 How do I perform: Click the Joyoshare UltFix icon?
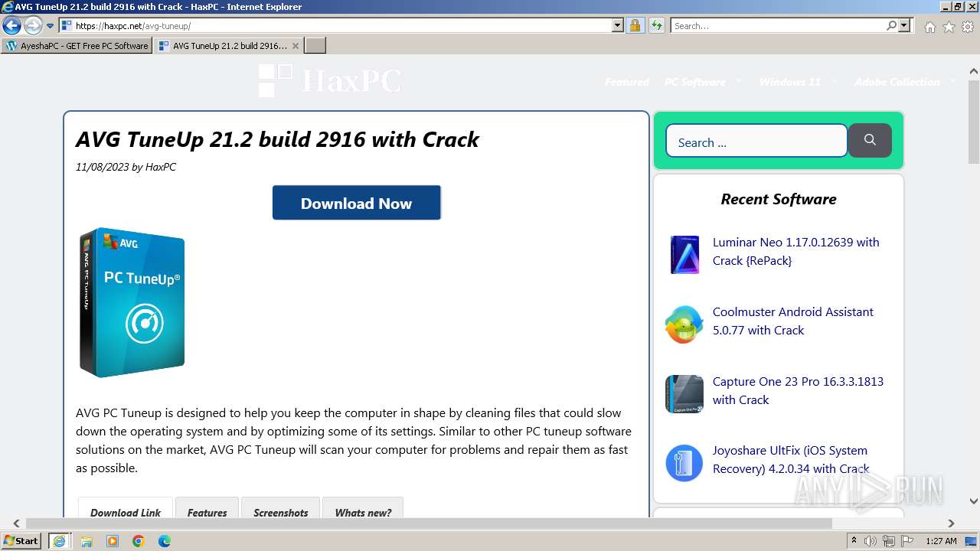684,463
